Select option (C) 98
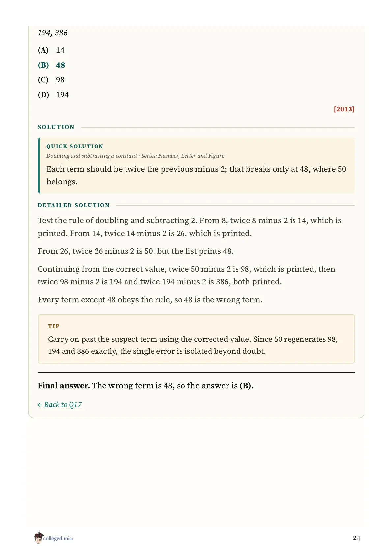This screenshot has height=555, width=392. point(51,80)
